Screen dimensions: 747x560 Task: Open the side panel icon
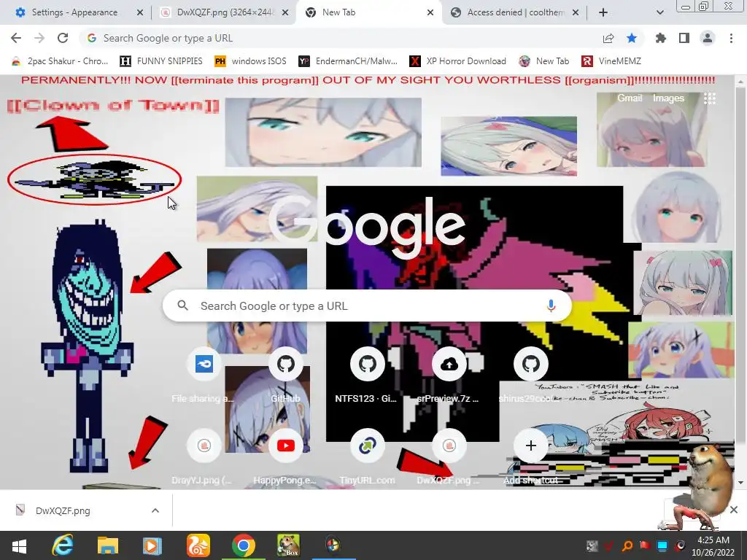684,38
